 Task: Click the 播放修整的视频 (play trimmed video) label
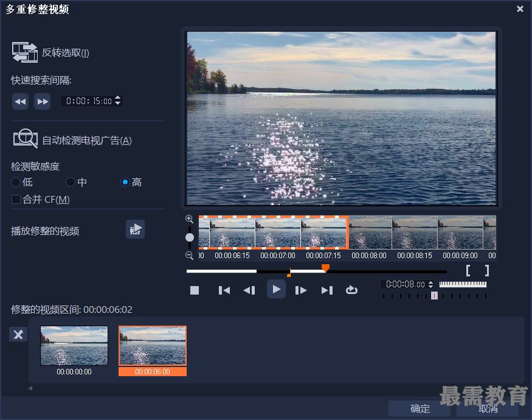(x=45, y=231)
